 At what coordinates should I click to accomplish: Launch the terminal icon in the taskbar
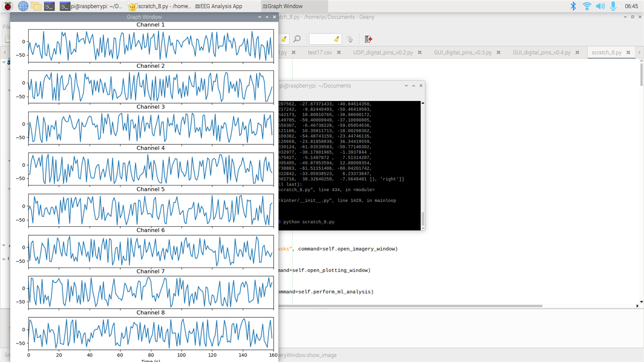pos(49,6)
